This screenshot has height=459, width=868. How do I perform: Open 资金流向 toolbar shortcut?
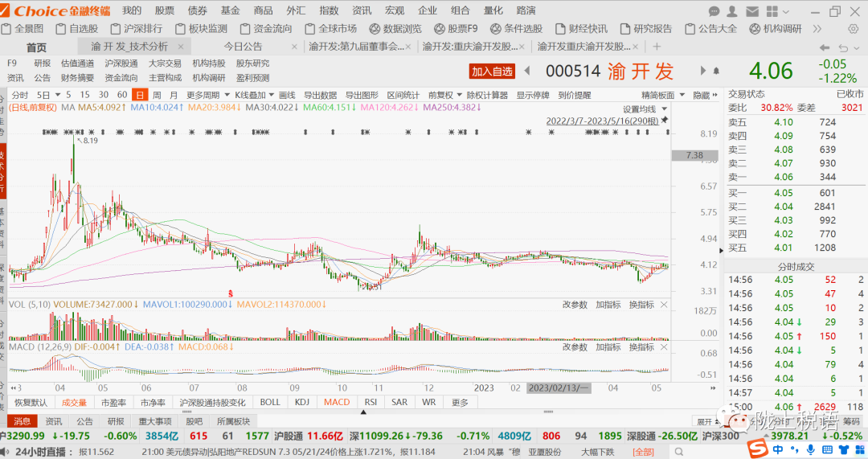click(x=266, y=29)
